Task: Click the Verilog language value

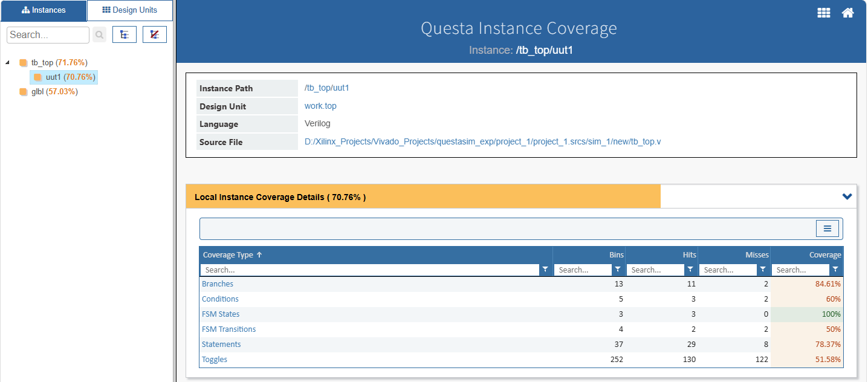Action: point(317,124)
